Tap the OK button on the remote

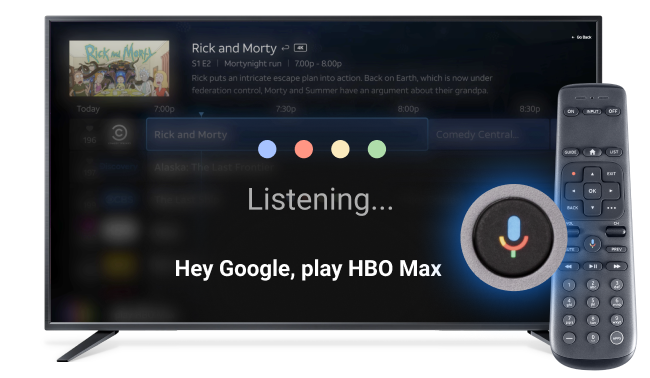(592, 191)
